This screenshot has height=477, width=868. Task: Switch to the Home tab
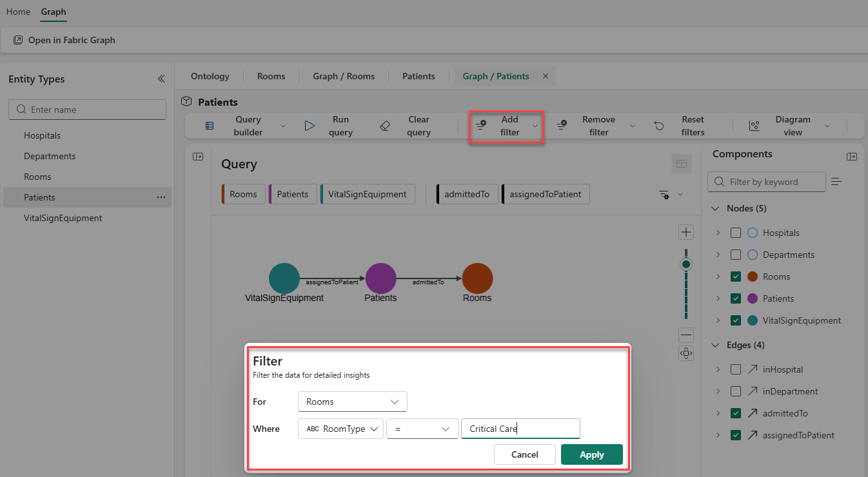(x=19, y=12)
